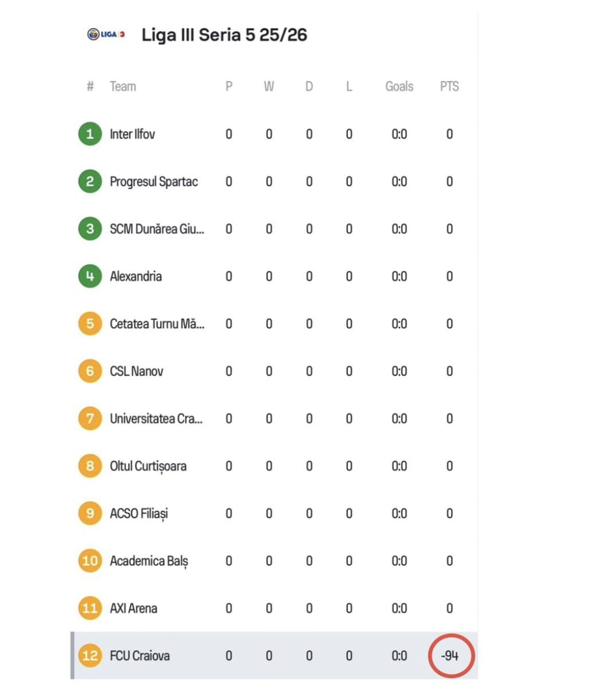Select the CSL Nanov team row
This screenshot has height=700, width=603.
(274, 371)
